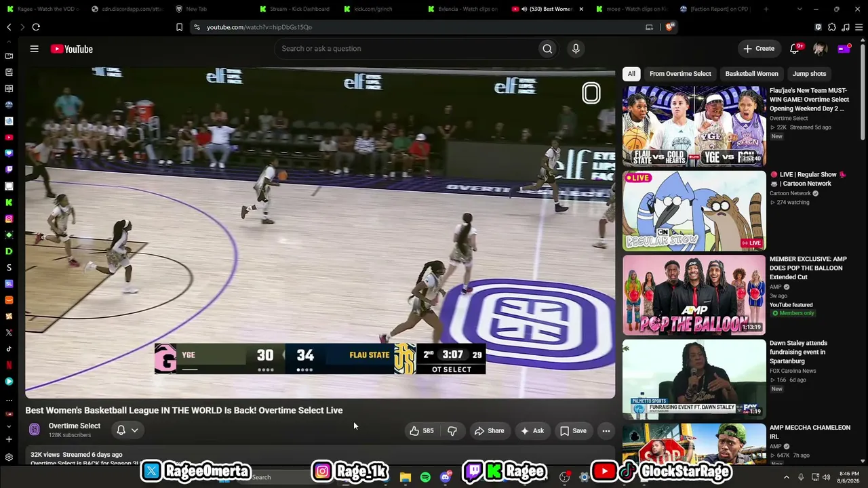The image size is (868, 488).
Task: Switch to the Faction Report tab
Action: (x=717, y=9)
